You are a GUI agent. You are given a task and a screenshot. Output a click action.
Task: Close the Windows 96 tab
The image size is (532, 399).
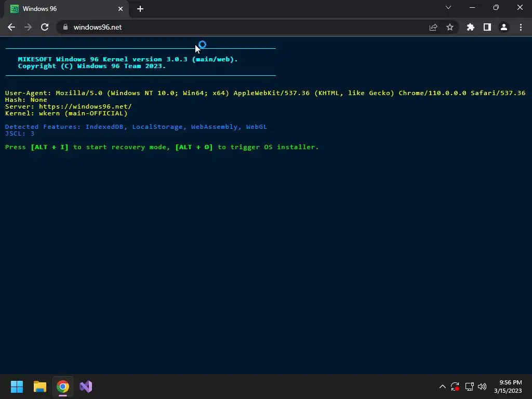[121, 9]
